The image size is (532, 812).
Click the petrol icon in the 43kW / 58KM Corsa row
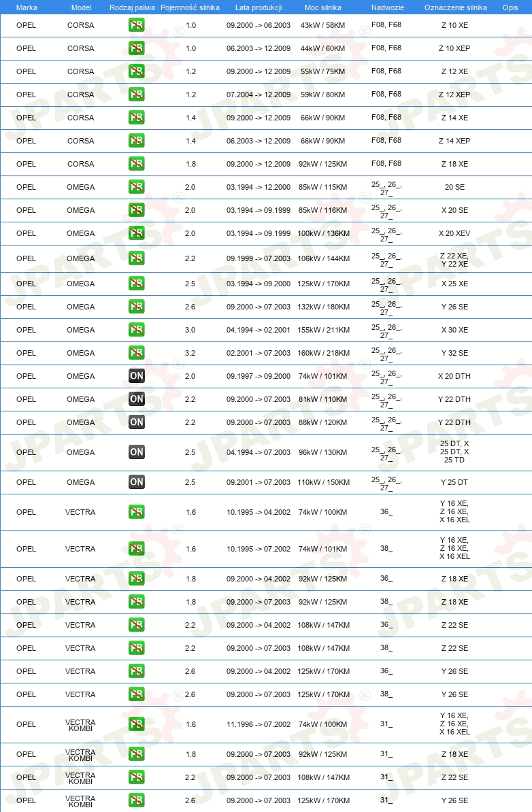(x=136, y=25)
